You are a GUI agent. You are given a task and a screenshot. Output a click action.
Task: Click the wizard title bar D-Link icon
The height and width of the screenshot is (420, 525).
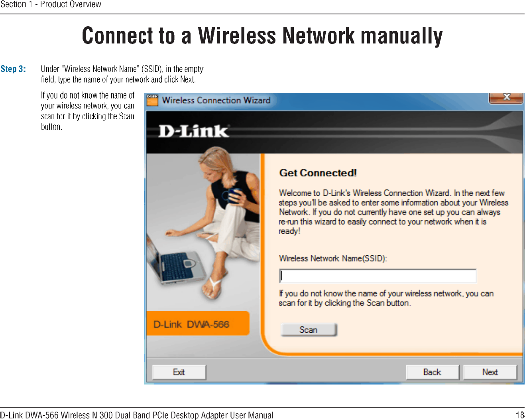point(152,100)
